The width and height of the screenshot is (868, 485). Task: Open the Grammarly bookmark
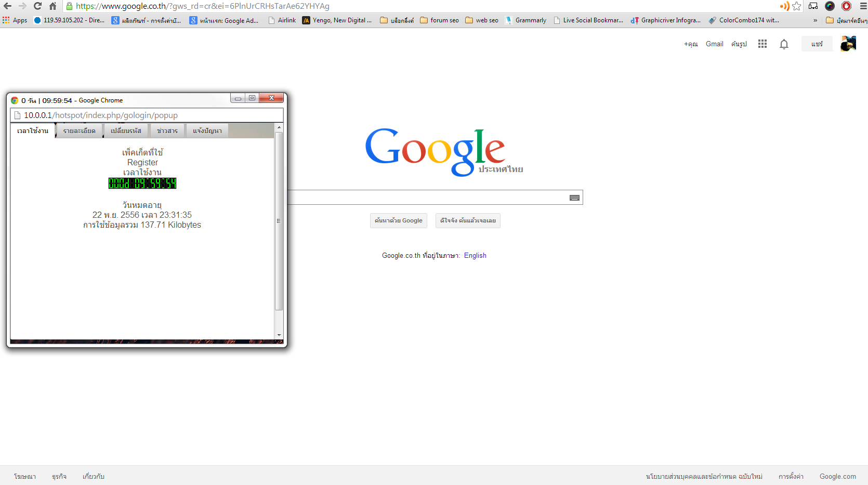(x=525, y=20)
